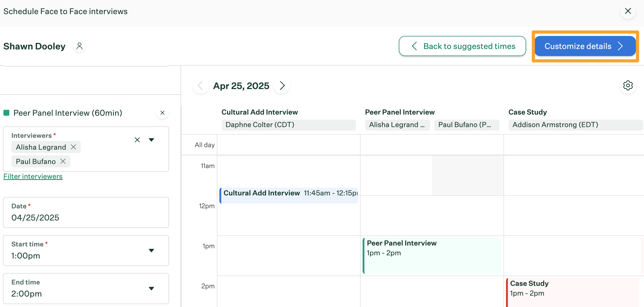Open End time dropdown
The image size is (644, 307).
86,289
